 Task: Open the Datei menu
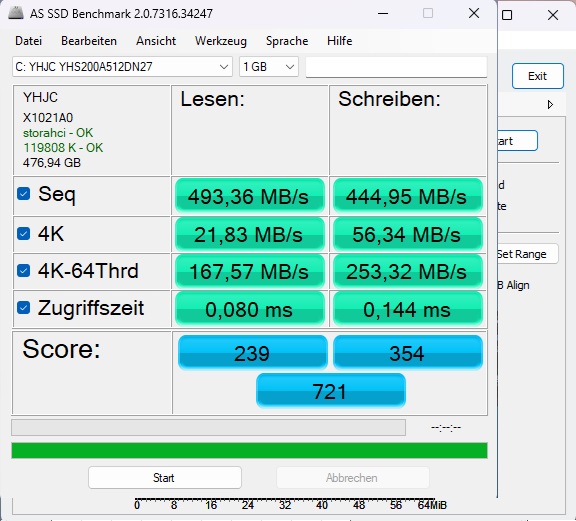[28, 41]
